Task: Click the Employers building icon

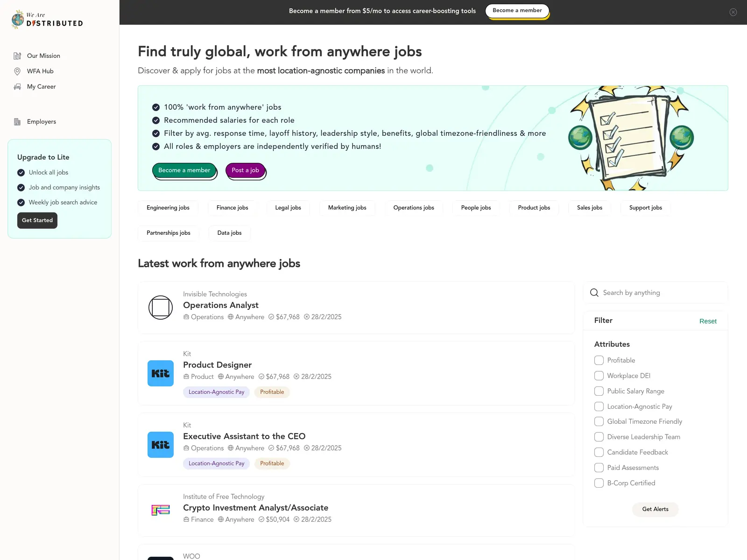Action: (x=17, y=122)
